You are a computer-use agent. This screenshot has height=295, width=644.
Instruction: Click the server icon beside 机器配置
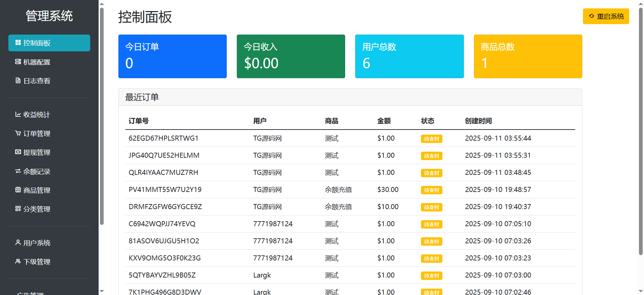click(18, 62)
